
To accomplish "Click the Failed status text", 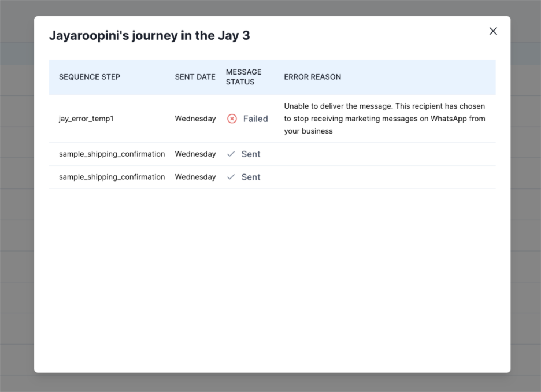I will [255, 119].
